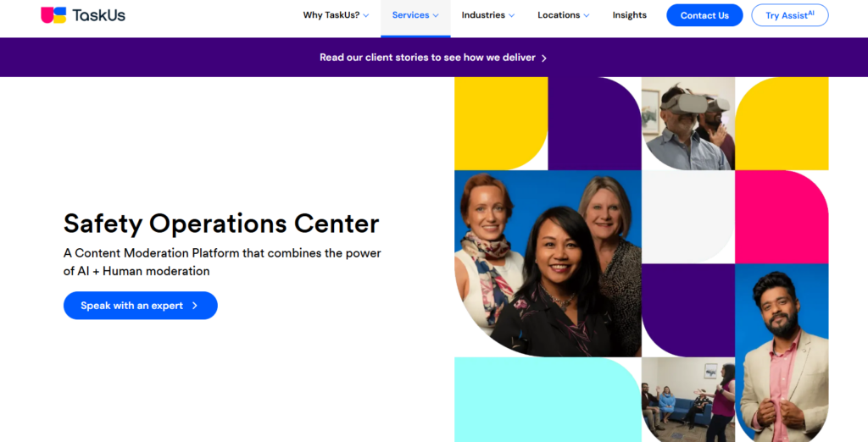
Task: Click the chevron arrow on Speak with an expert
Action: pos(195,306)
